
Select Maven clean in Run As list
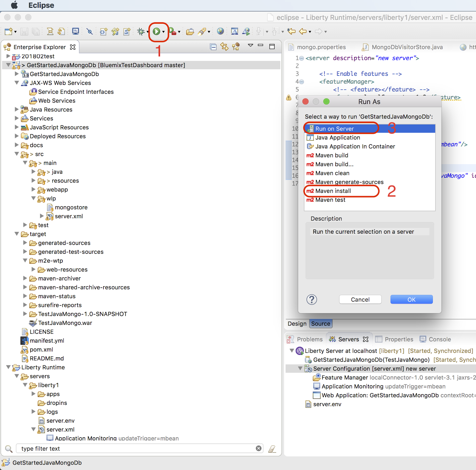point(369,173)
